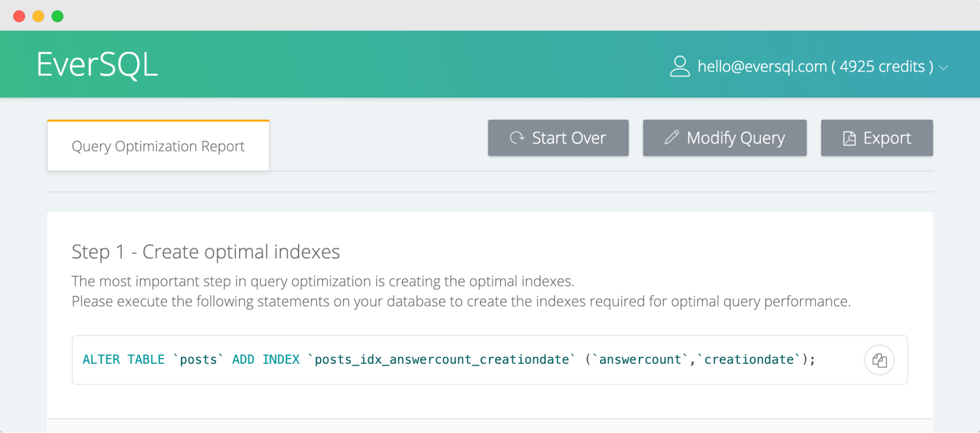Click the text 'posts_idx_answercount_creationdate'
The image size is (980, 433).
click(442, 359)
